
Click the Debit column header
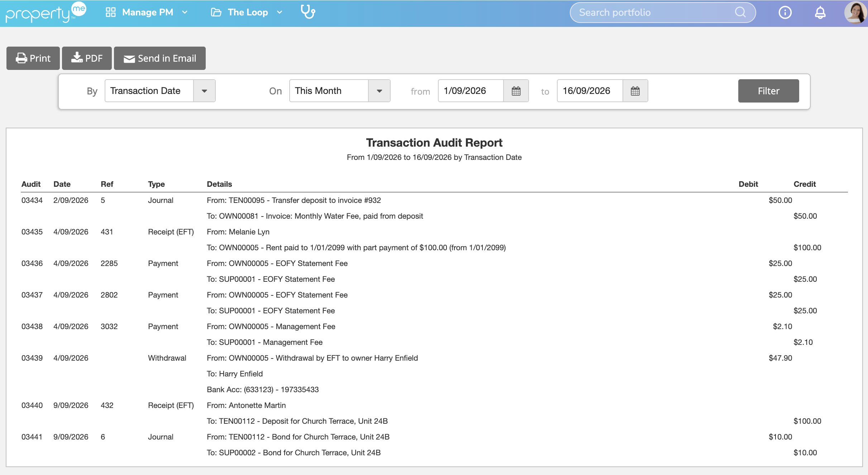(748, 184)
